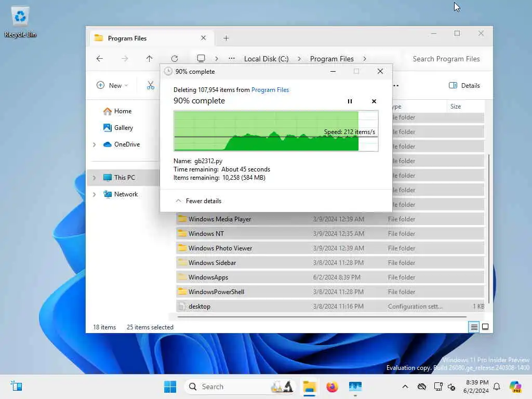This screenshot has width=532, height=399.
Task: Focus the Search Program Files box
Action: [x=446, y=59]
